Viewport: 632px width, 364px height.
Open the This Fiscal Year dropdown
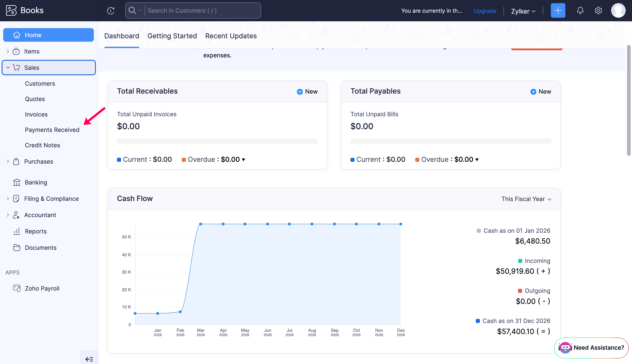(526, 199)
